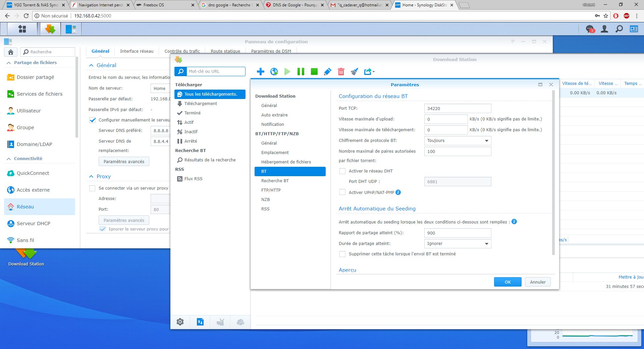Image resolution: width=644 pixels, height=349 pixels.
Task: Collapse the Proxy section
Action: [91, 177]
